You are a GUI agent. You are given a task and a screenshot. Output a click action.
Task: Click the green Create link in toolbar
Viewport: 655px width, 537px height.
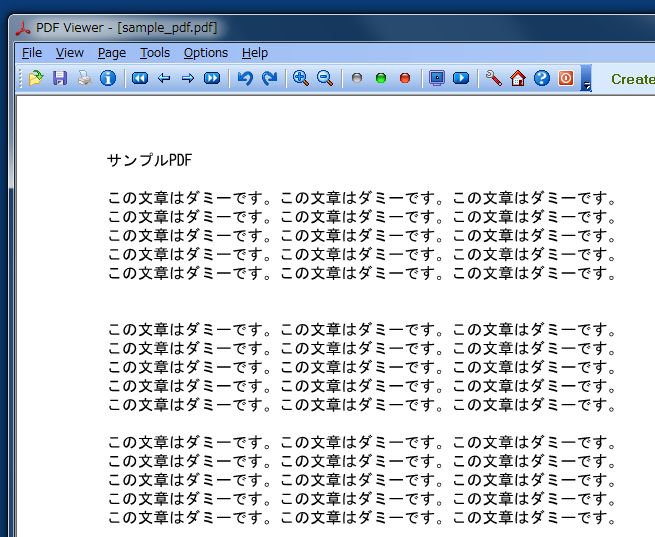633,79
